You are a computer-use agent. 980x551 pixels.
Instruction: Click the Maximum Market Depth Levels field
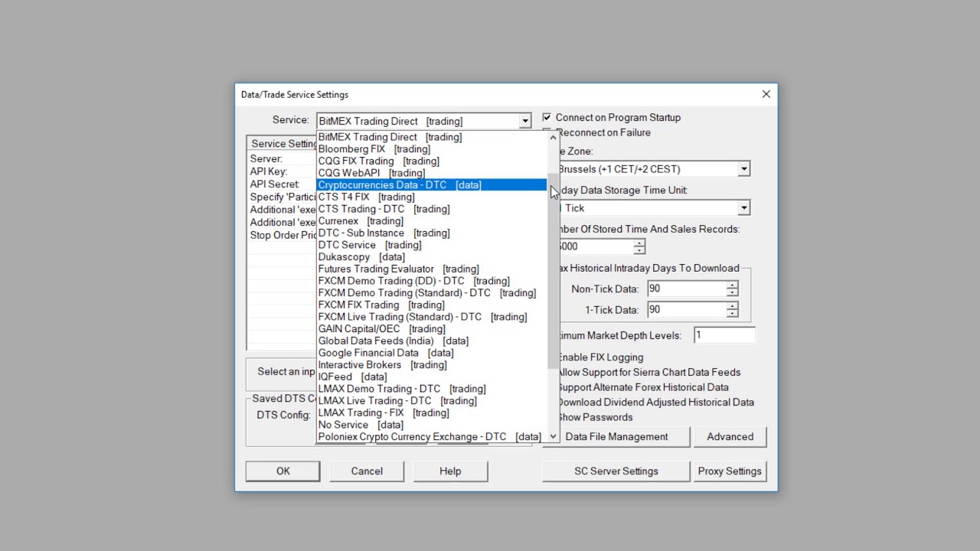(x=724, y=335)
